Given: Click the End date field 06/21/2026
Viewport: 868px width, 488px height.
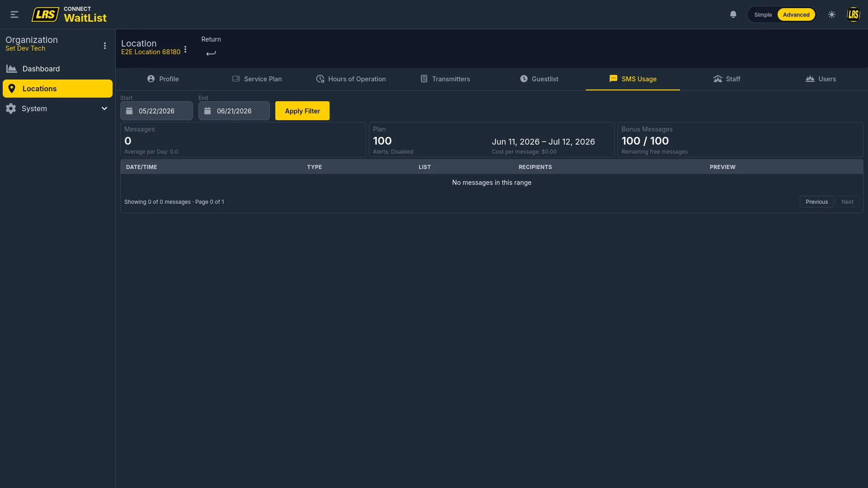Looking at the screenshot, I should [x=234, y=111].
